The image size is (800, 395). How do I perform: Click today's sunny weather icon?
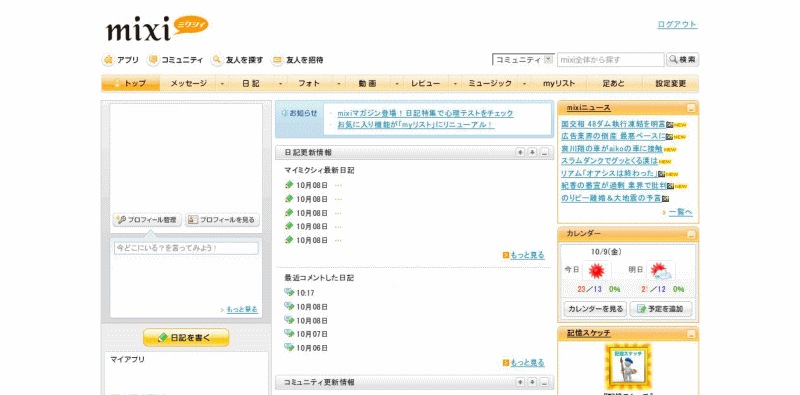pyautogui.click(x=596, y=270)
